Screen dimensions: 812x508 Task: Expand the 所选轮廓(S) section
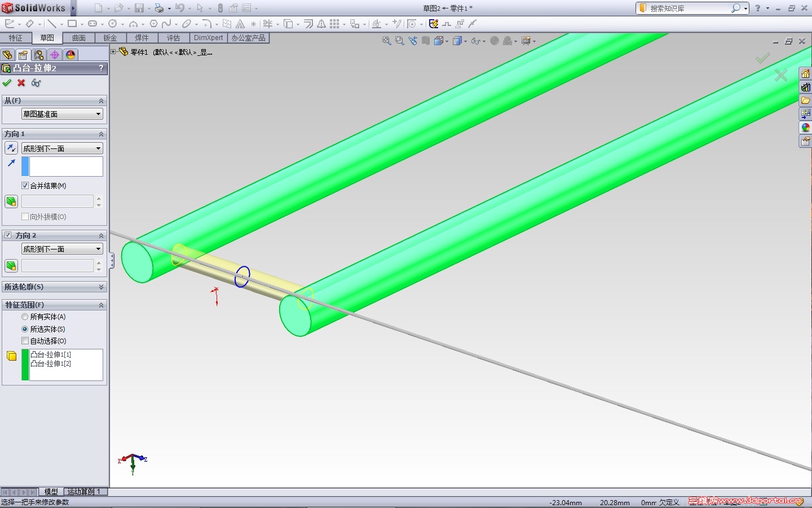click(x=101, y=287)
